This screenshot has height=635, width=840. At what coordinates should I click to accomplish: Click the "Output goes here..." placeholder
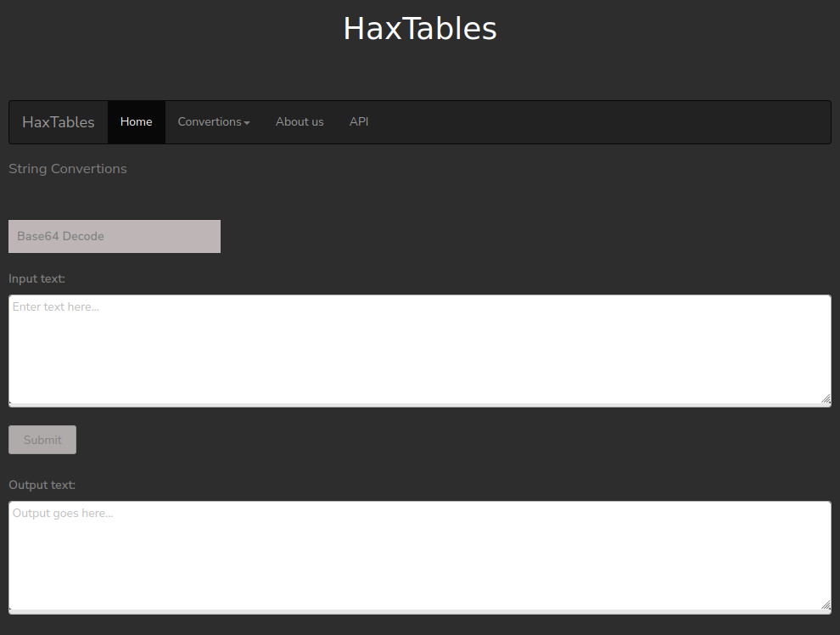point(63,514)
